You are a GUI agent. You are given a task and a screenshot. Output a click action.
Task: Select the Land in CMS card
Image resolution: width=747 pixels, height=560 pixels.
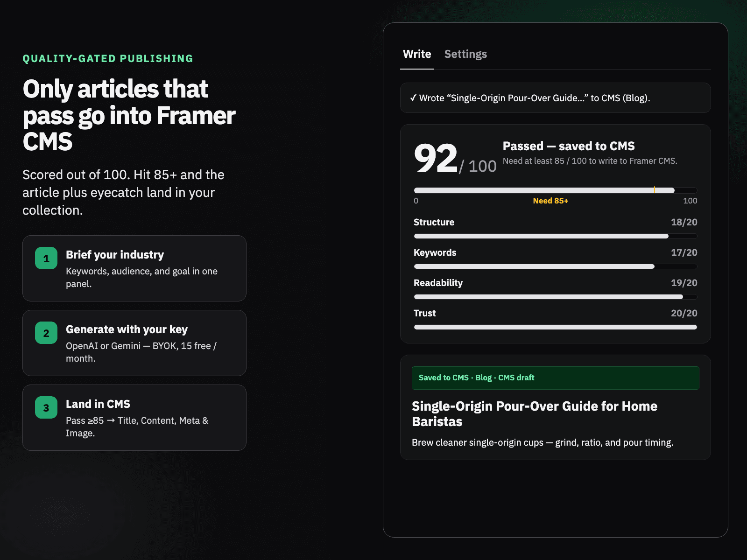tap(134, 418)
